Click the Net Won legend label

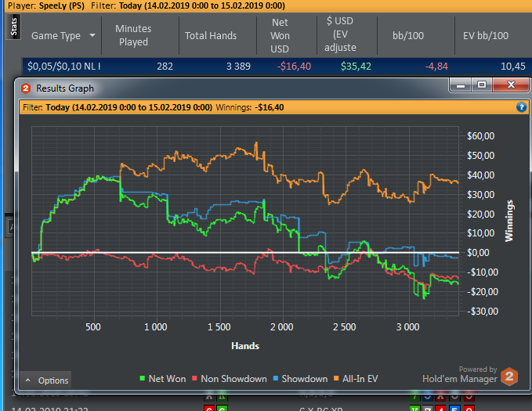167,379
